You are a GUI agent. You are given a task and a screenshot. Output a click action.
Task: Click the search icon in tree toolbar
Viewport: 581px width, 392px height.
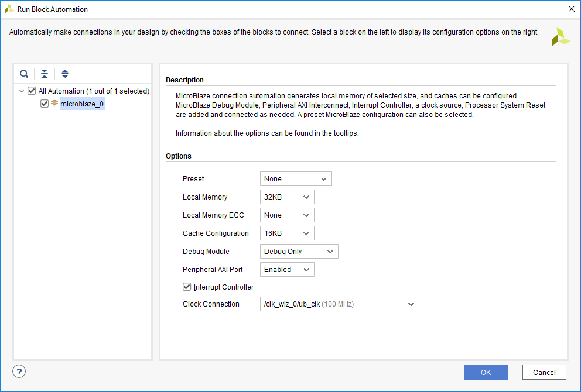[24, 74]
